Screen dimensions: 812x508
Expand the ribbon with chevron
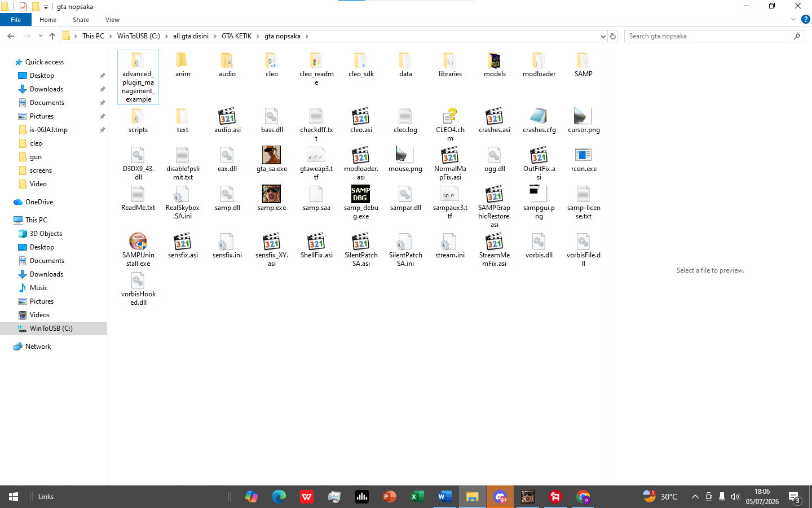point(793,19)
